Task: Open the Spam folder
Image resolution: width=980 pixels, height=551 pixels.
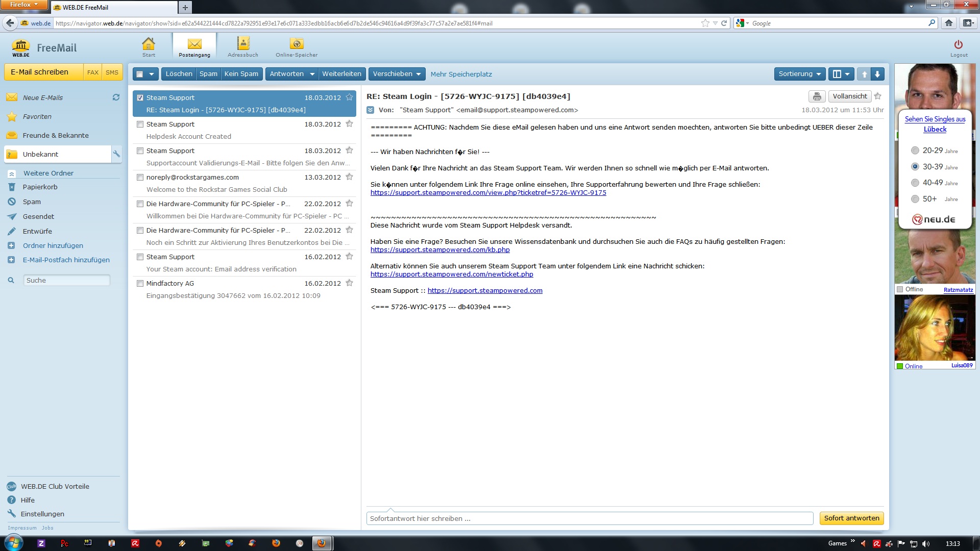Action: coord(32,202)
